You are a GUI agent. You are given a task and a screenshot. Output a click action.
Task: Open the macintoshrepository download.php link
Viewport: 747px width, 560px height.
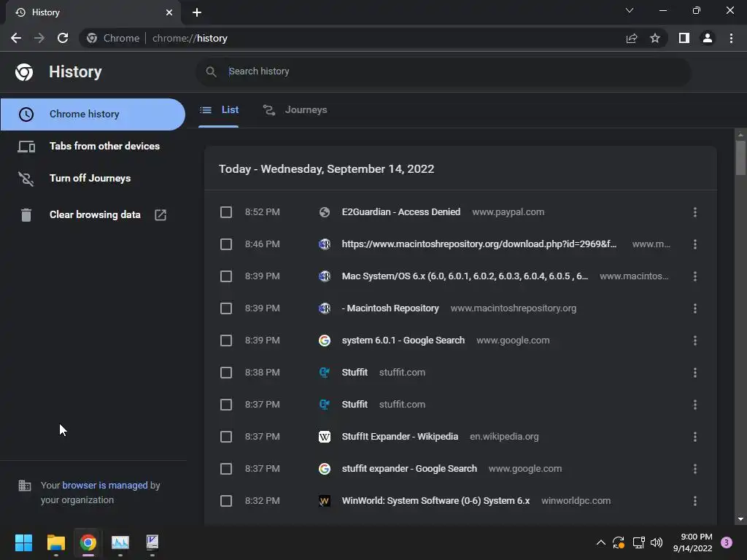(x=479, y=244)
